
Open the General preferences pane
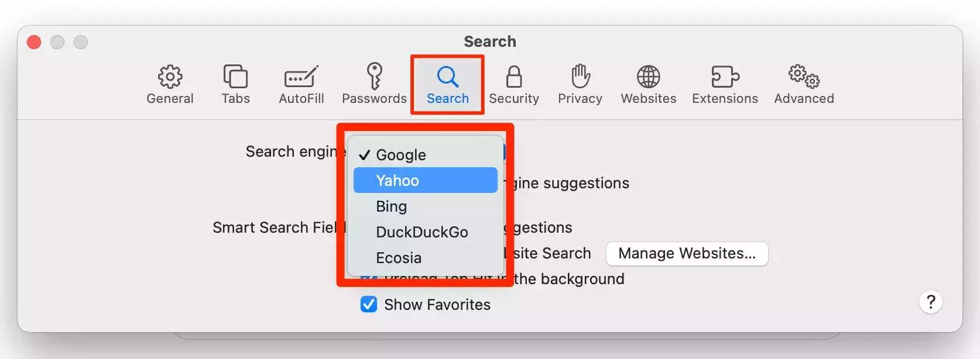(x=170, y=84)
